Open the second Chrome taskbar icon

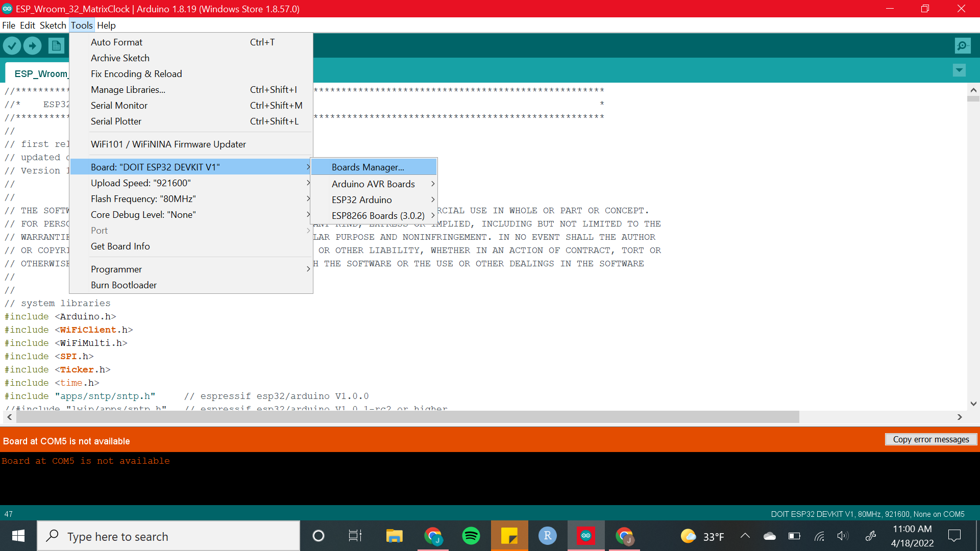click(x=624, y=536)
